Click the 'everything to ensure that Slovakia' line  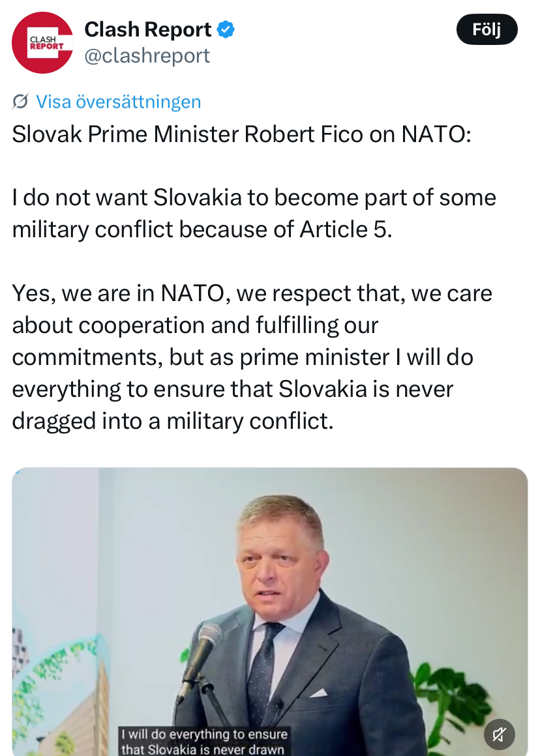(x=233, y=388)
